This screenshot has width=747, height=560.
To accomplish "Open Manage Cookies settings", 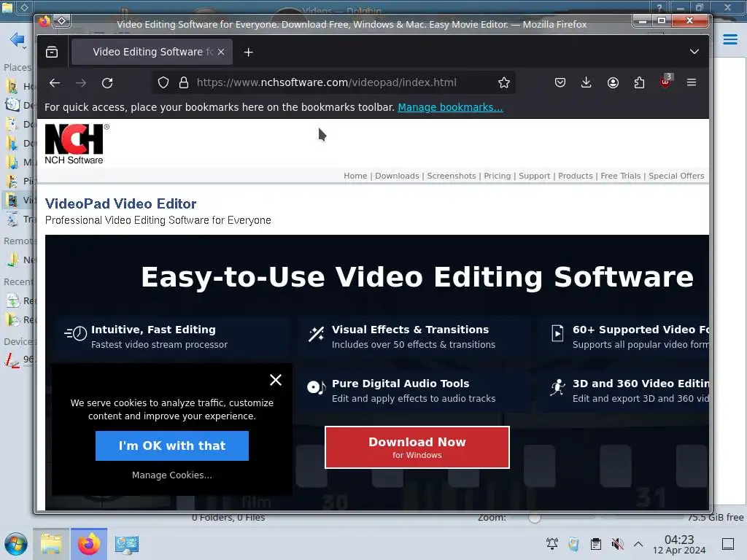I will (x=172, y=475).
